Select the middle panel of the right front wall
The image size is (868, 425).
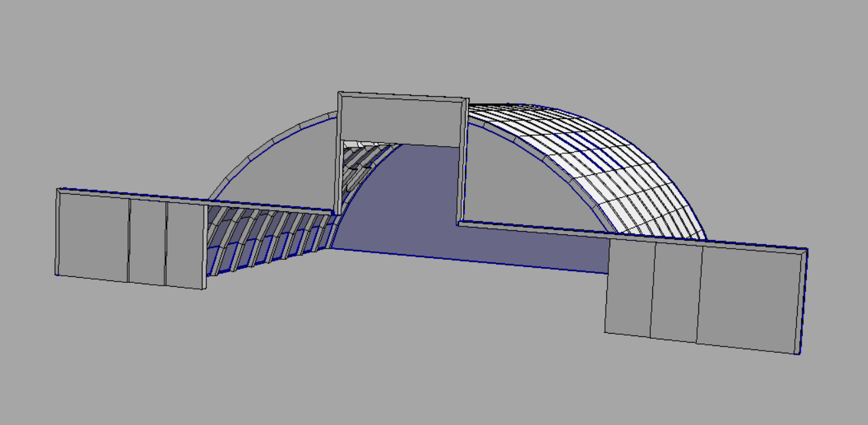(x=677, y=292)
